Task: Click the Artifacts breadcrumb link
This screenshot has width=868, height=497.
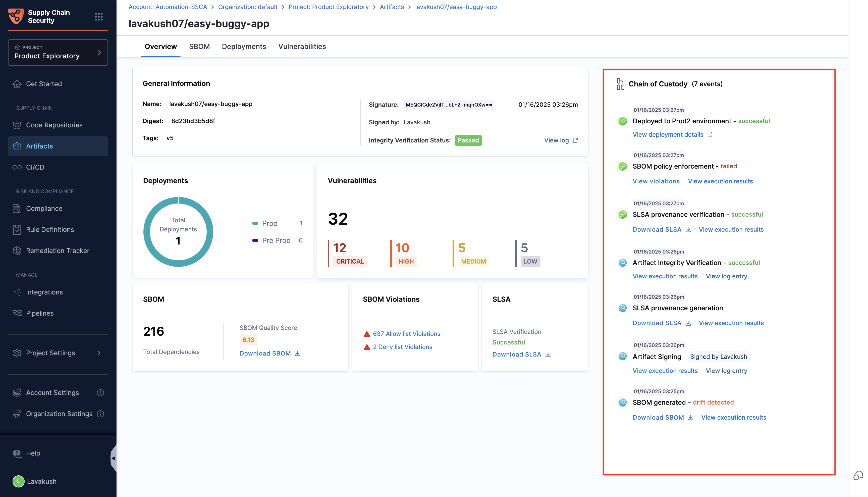Action: coord(392,7)
